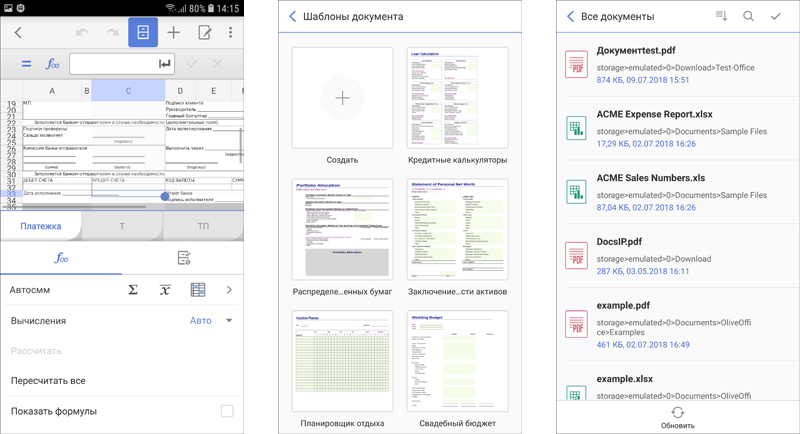Expand more Автосмм functions with chevron
Viewport: 800px width, 434px height.
229,290
